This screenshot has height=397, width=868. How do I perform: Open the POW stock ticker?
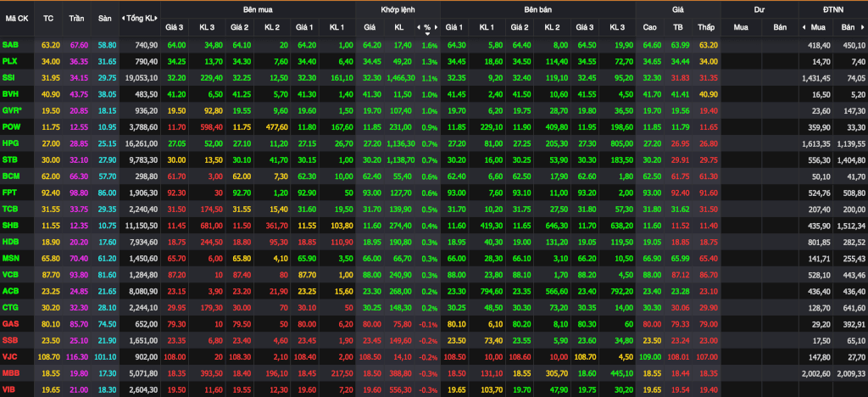[x=10, y=127]
